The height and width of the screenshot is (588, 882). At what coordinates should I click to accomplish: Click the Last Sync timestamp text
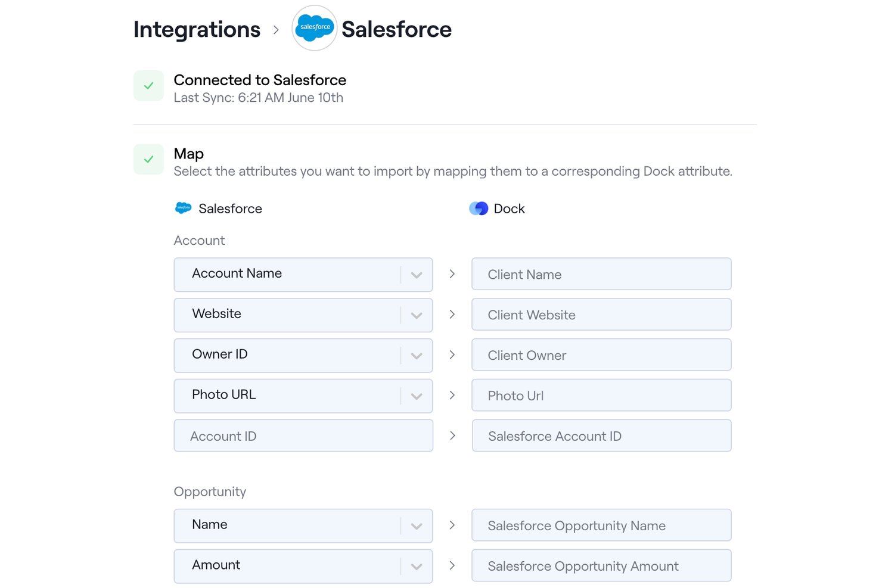tap(259, 98)
